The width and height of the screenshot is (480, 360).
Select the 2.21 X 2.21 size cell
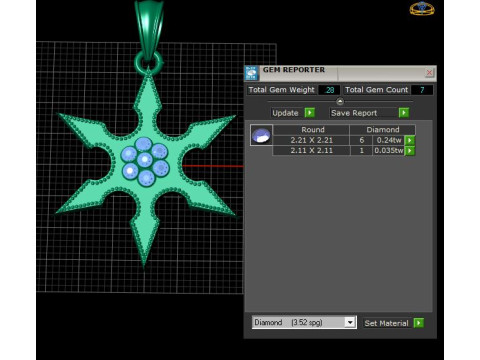(x=311, y=140)
